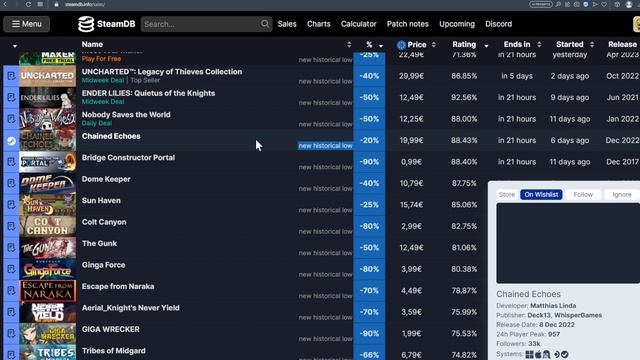The height and width of the screenshot is (360, 640).
Task: Click the search magnifier icon
Action: (x=265, y=24)
